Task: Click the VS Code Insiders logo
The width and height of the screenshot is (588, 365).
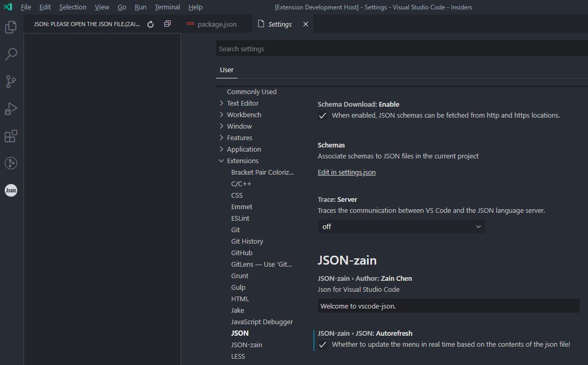Action: click(8, 7)
